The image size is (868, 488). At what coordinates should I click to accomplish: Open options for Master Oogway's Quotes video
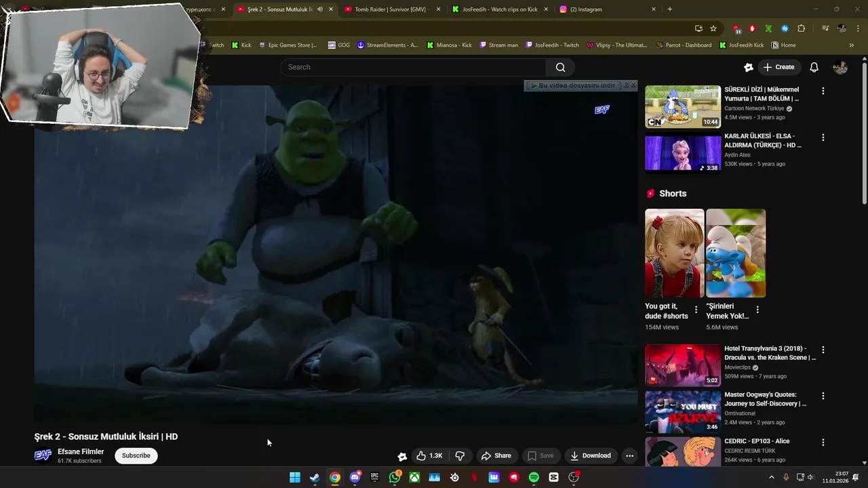click(823, 396)
